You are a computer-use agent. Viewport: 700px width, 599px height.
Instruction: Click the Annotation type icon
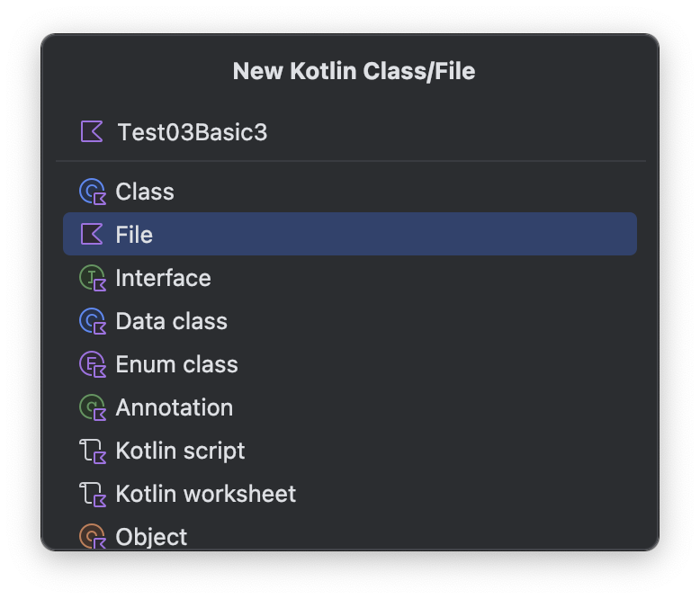coord(93,407)
